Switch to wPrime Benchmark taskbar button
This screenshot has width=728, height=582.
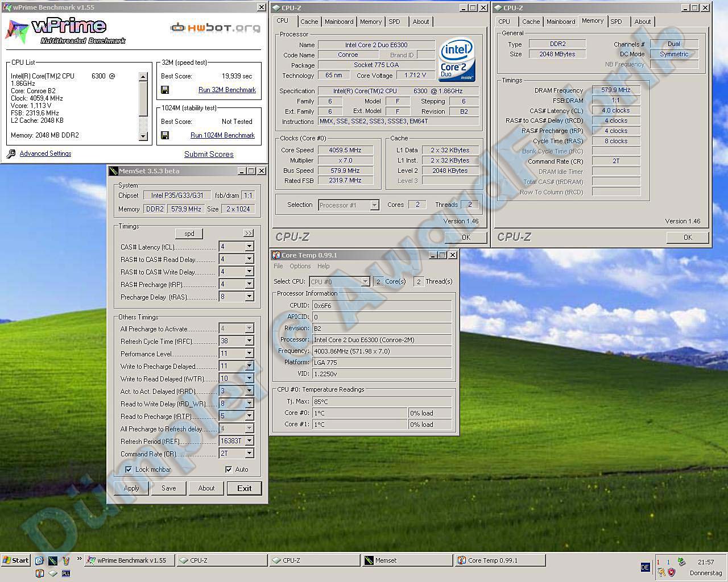(130, 560)
